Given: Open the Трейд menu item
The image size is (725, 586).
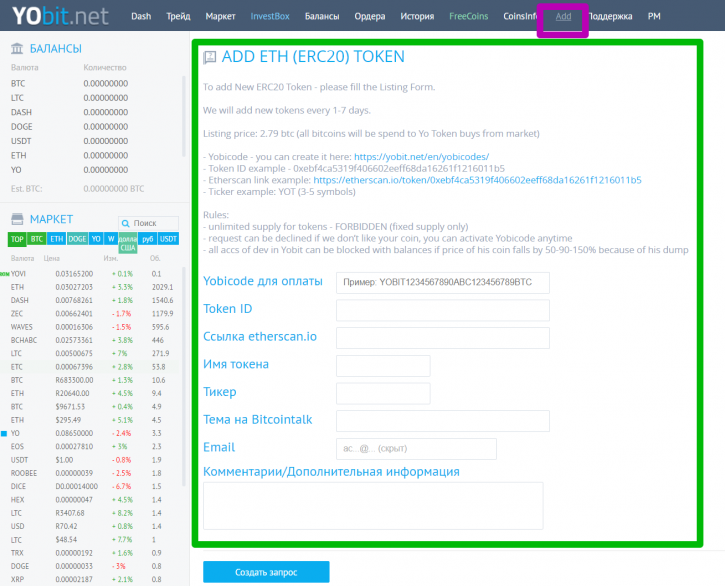Looking at the screenshot, I should [178, 16].
